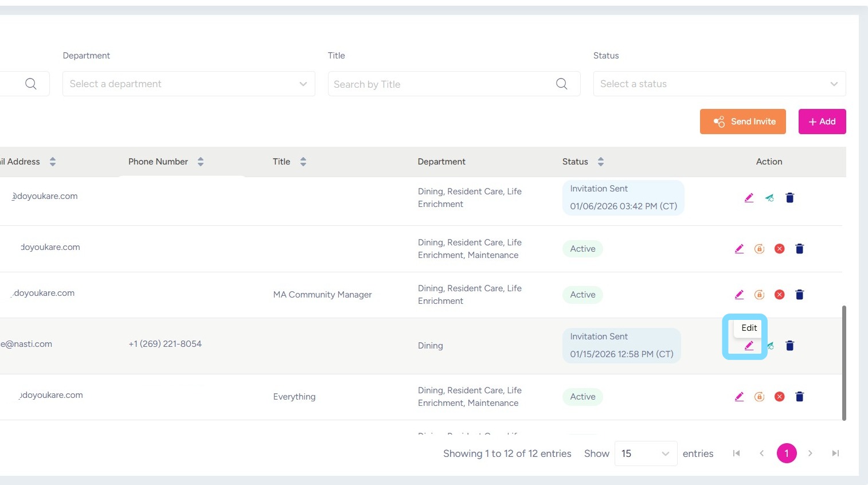Resend invitation sent on 01/06/2026
Screen dimensions: 868x485
[x=769, y=198]
